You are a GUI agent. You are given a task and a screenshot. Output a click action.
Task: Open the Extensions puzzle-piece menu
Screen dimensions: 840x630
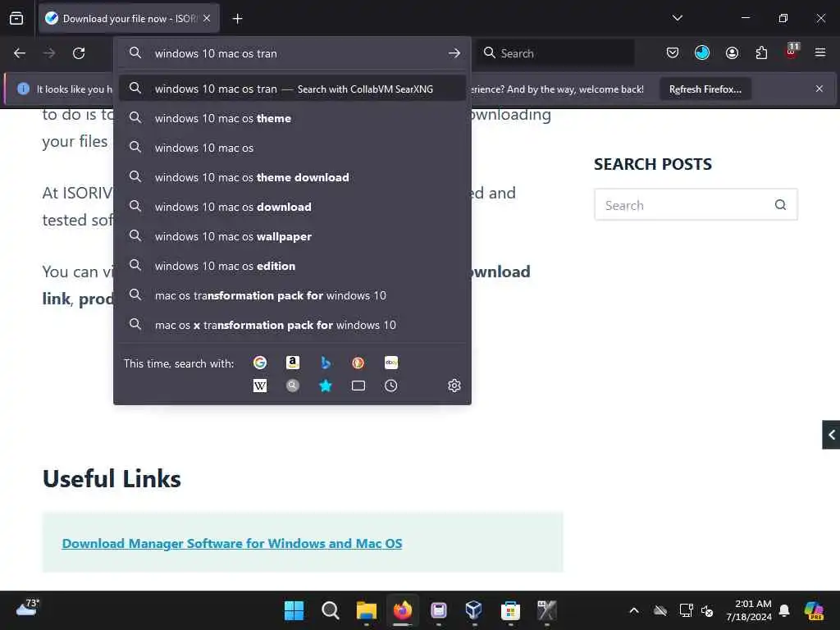(x=761, y=52)
